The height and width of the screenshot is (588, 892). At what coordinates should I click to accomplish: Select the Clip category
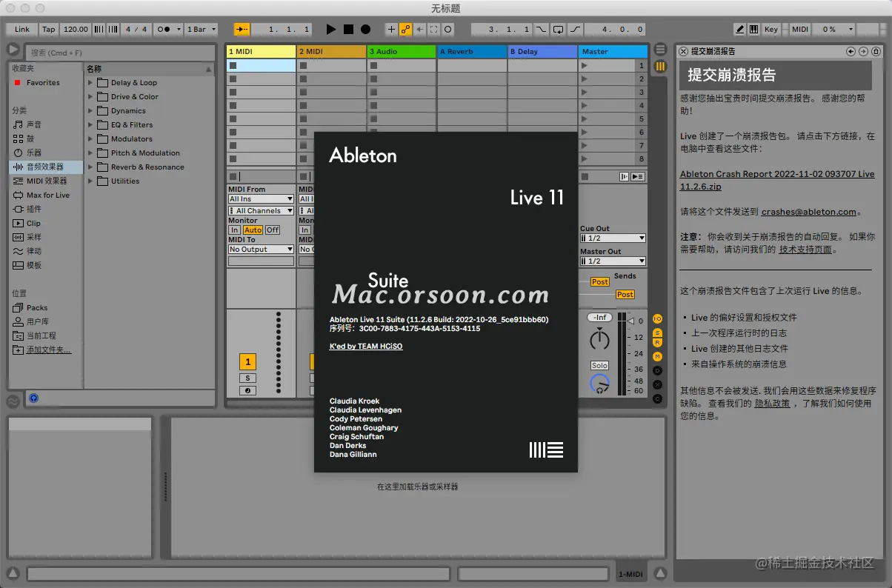click(x=33, y=223)
